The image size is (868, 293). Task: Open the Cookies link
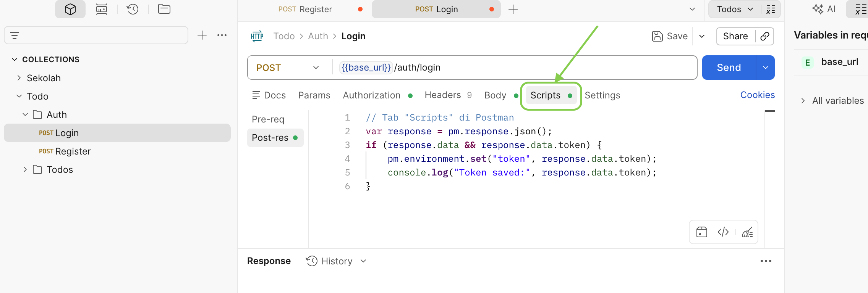tap(757, 95)
